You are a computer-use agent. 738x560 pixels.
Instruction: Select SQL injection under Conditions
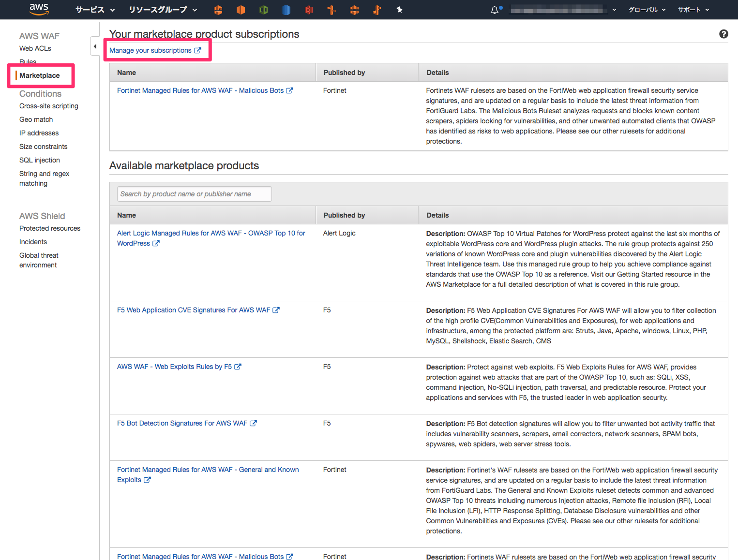tap(39, 160)
